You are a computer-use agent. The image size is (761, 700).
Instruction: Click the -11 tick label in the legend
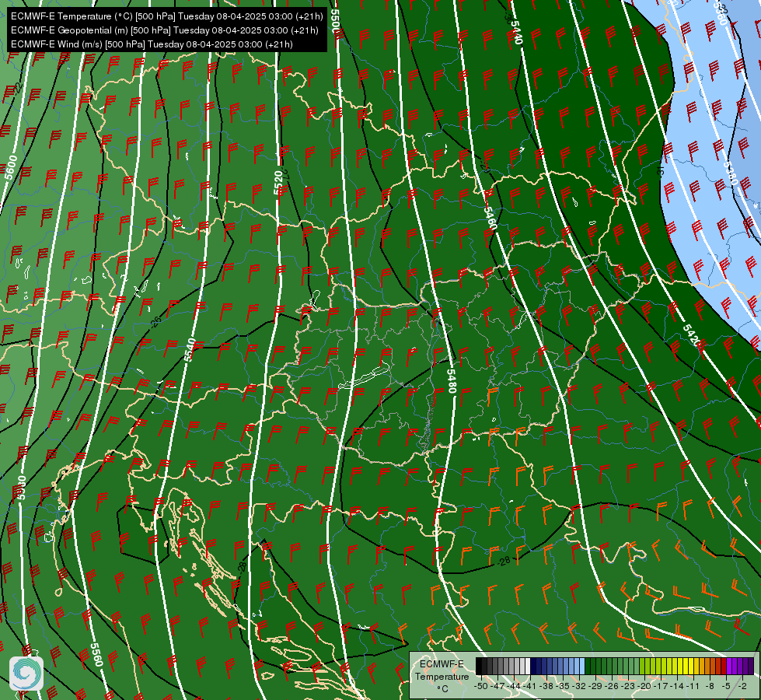[x=693, y=687]
